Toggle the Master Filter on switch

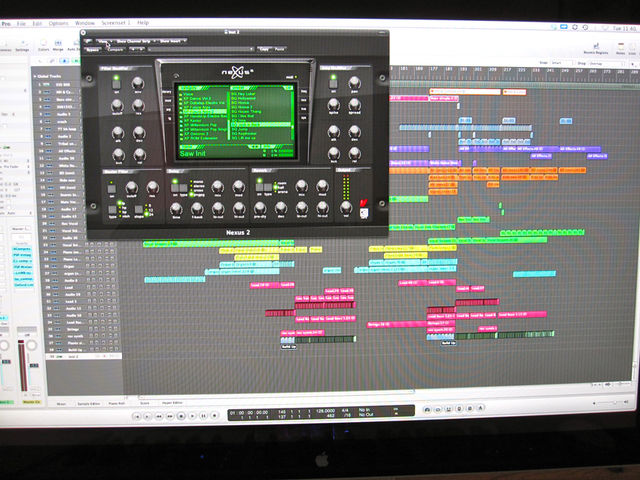(111, 189)
